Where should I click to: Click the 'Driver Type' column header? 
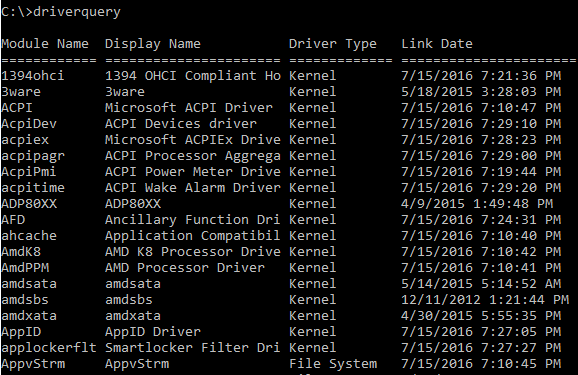point(332,44)
